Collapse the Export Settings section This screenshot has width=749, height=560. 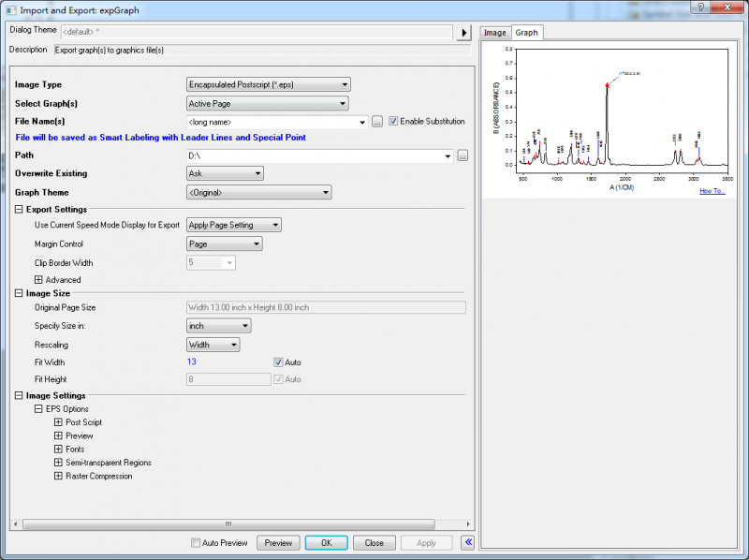pyautogui.click(x=19, y=209)
